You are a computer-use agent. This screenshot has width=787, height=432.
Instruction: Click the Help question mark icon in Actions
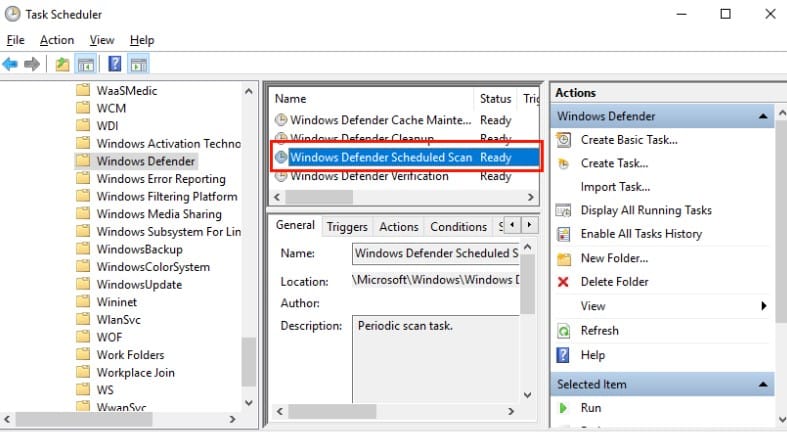click(x=563, y=355)
